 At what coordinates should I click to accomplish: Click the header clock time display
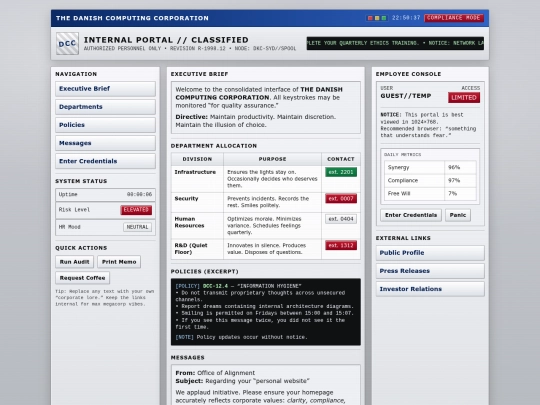click(406, 18)
